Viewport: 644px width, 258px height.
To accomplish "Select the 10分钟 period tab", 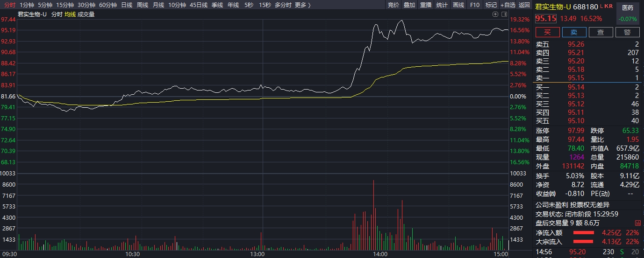I will coord(177,5).
